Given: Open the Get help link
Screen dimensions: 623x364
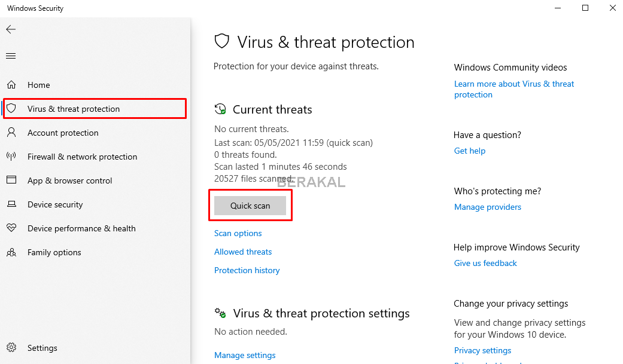Looking at the screenshot, I should [470, 151].
